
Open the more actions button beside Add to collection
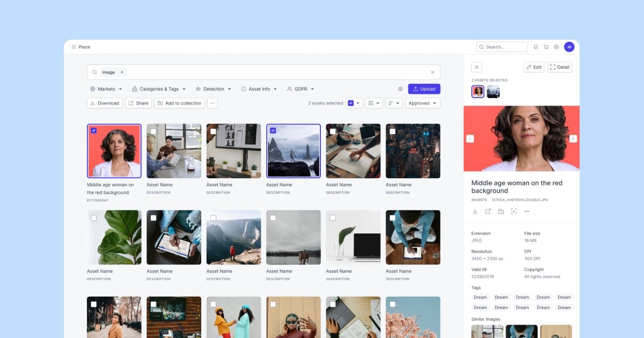[x=213, y=103]
